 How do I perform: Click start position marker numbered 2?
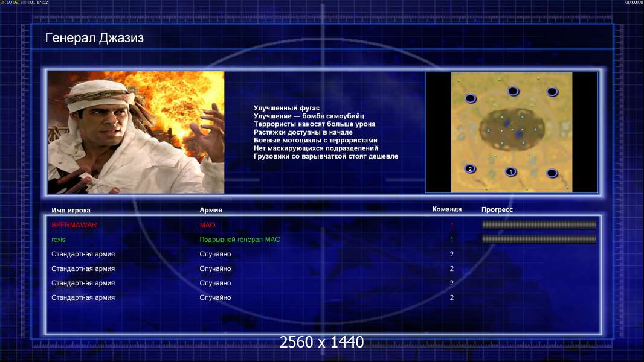click(470, 168)
